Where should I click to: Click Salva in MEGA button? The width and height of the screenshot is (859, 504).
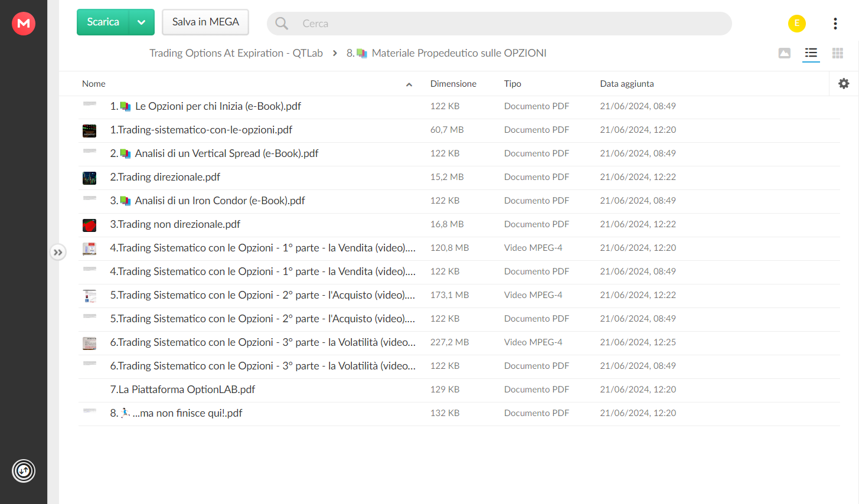[x=205, y=22]
